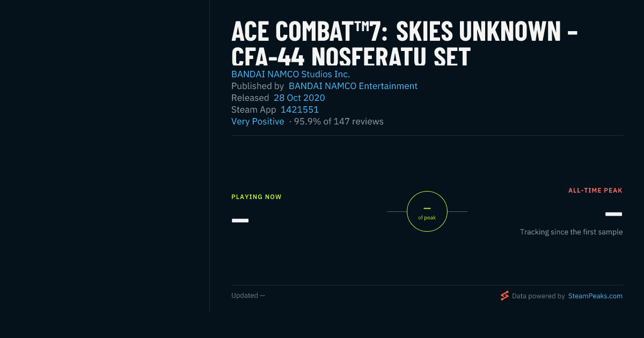
Task: Click the all-time peak dash value
Action: pos(614,214)
